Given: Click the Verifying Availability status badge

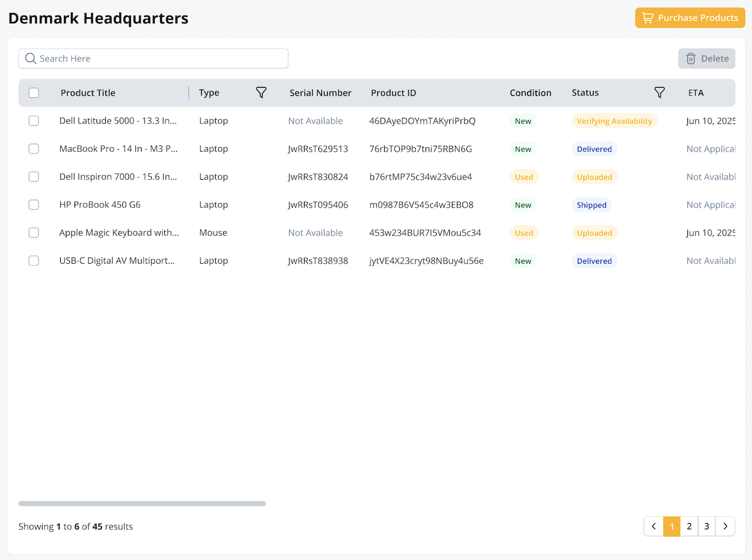Looking at the screenshot, I should tap(614, 121).
